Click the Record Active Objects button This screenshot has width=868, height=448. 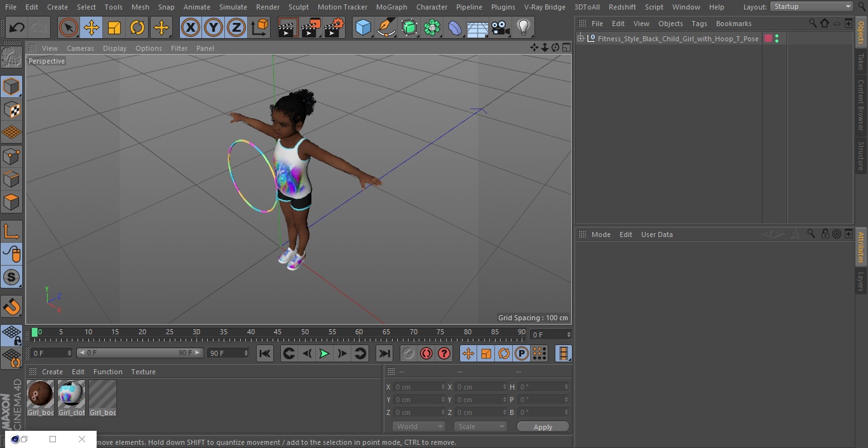(x=409, y=353)
